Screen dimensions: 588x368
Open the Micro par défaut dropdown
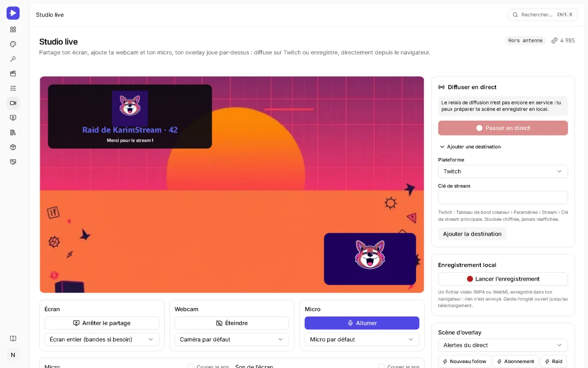pos(362,340)
